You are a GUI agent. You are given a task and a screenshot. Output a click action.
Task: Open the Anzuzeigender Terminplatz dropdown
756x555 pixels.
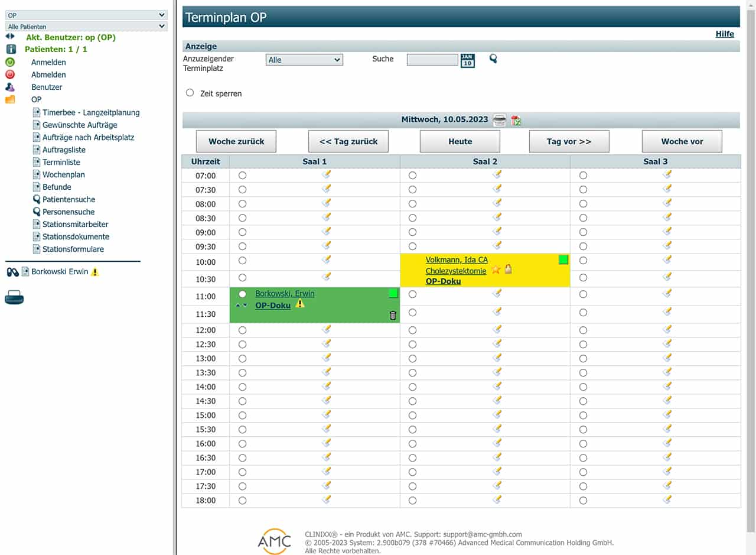pos(304,60)
